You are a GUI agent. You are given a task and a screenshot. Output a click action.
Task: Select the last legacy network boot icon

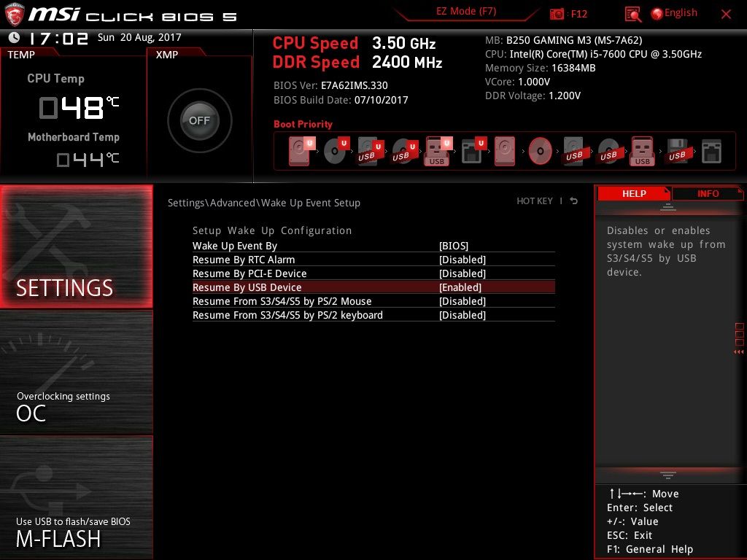[711, 152]
